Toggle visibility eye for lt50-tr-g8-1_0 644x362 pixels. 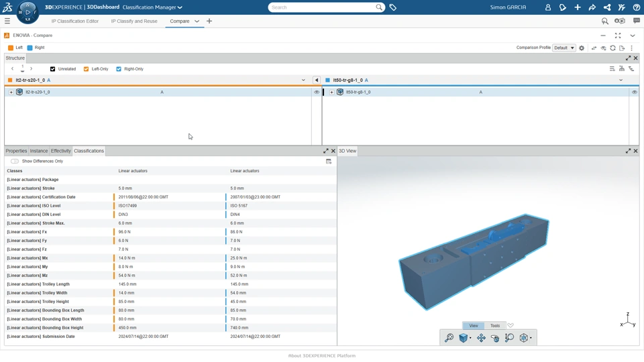click(x=635, y=92)
